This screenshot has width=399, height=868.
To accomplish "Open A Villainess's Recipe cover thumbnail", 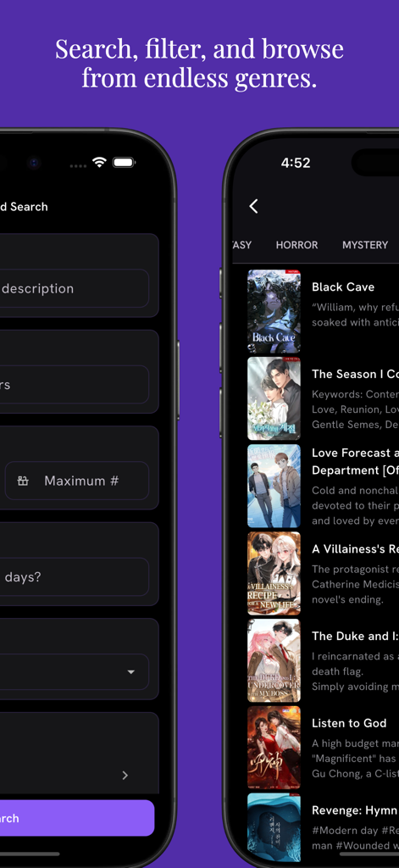I will coord(274,574).
